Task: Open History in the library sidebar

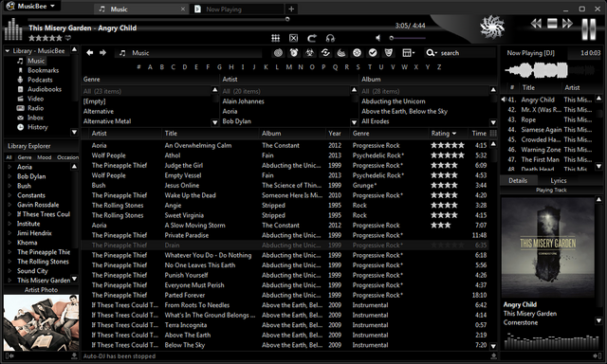Action: 38,127
